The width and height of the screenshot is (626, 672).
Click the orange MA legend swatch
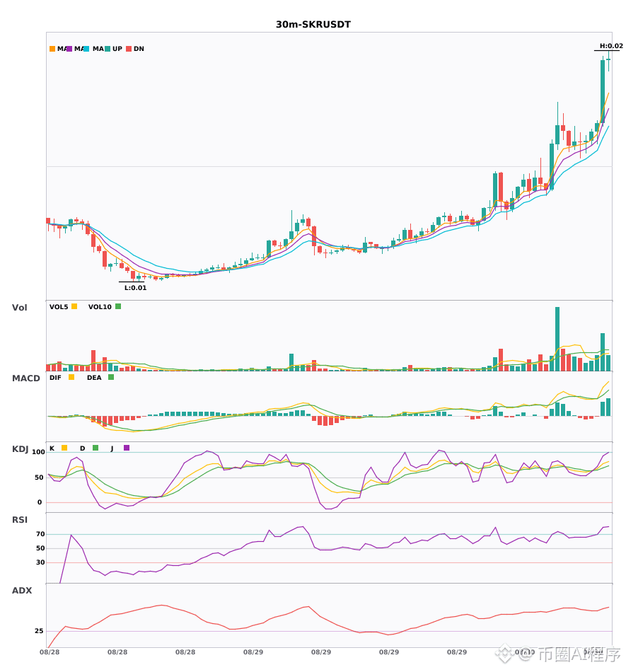click(x=52, y=49)
